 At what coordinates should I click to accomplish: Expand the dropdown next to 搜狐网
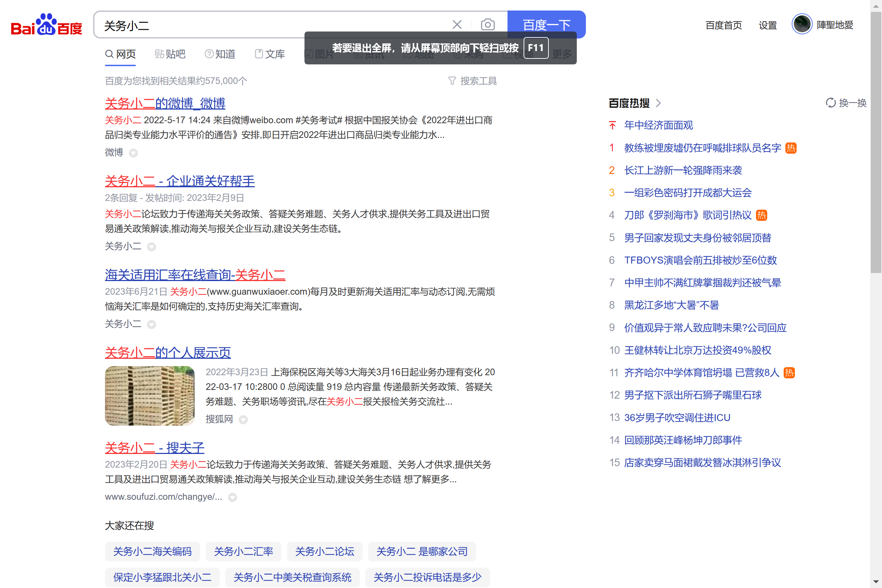243,420
